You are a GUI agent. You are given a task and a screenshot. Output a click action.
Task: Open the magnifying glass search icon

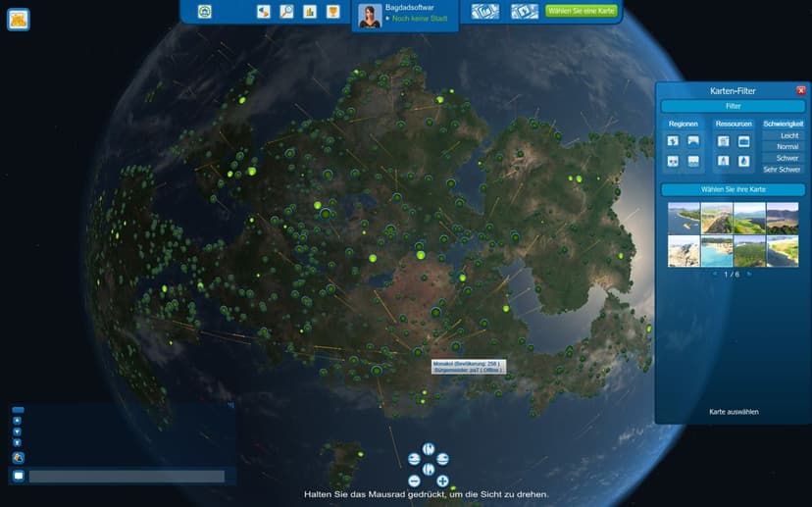[x=286, y=12]
